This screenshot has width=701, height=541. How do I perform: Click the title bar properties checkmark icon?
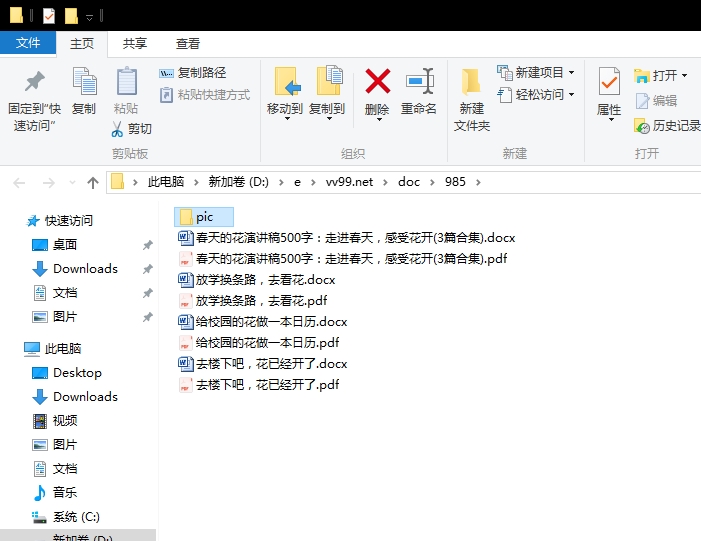coord(49,16)
